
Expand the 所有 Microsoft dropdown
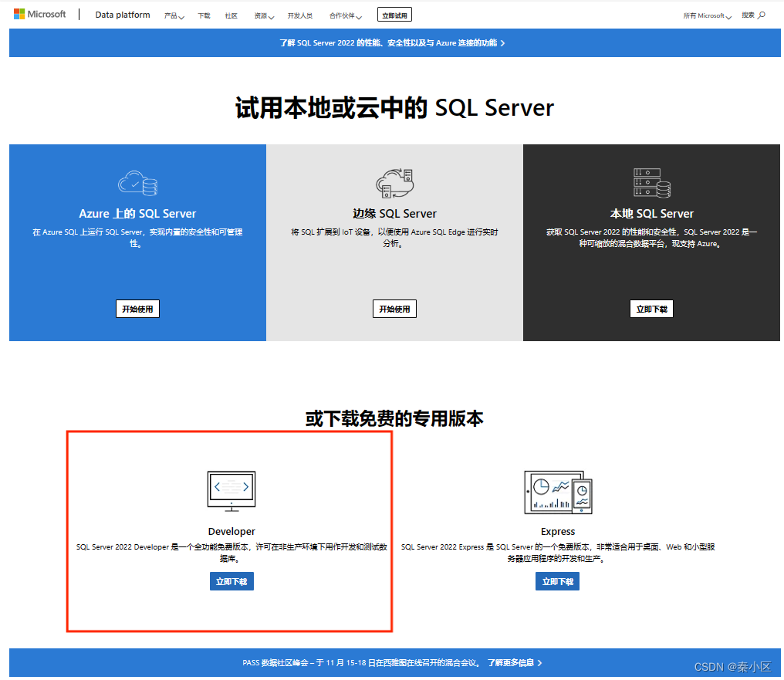[708, 16]
